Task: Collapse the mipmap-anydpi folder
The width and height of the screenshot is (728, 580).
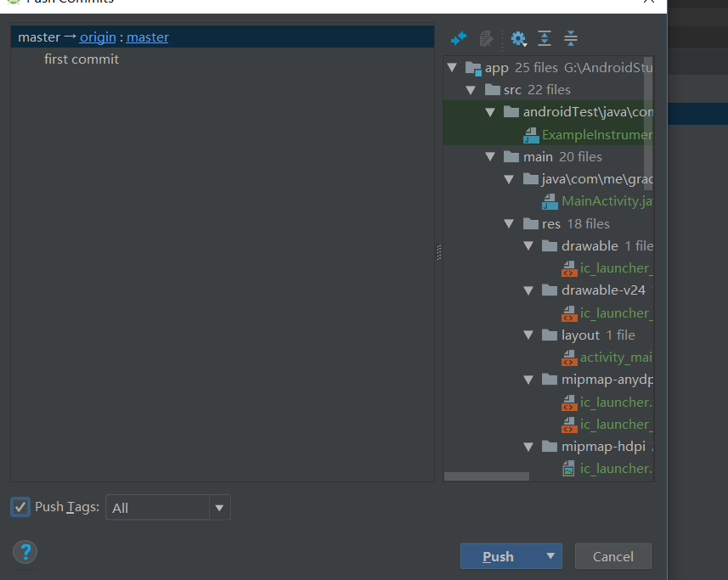Action: point(528,379)
